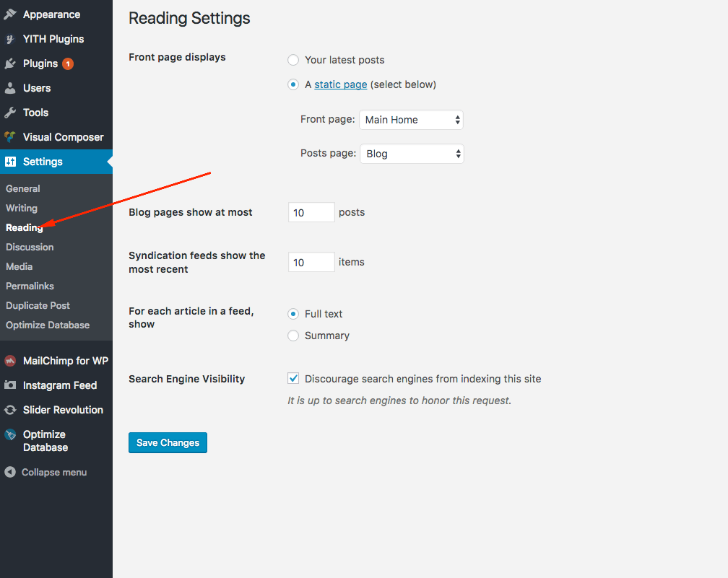Click the Slider Revolution refresh icon
This screenshot has width=728, height=578.
tap(10, 410)
